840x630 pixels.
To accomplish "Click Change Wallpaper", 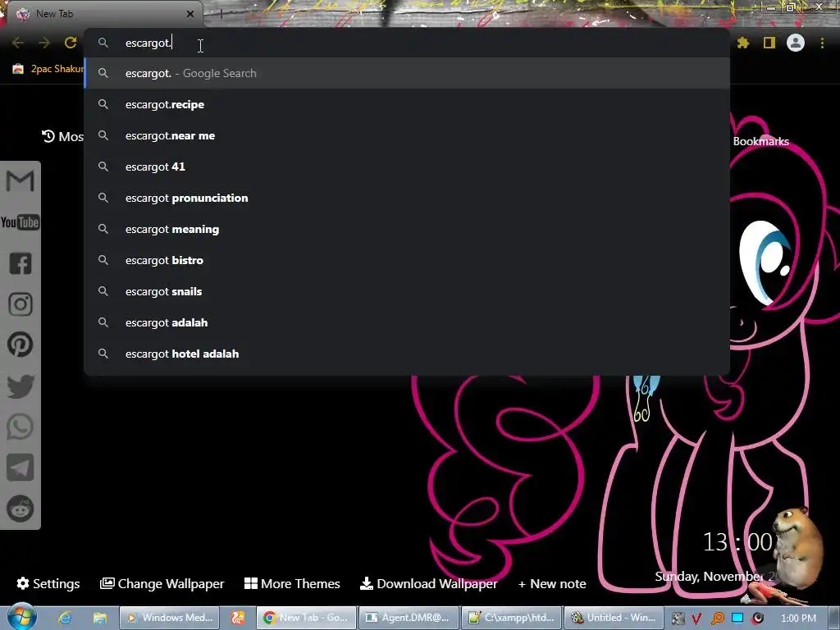I will point(162,583).
